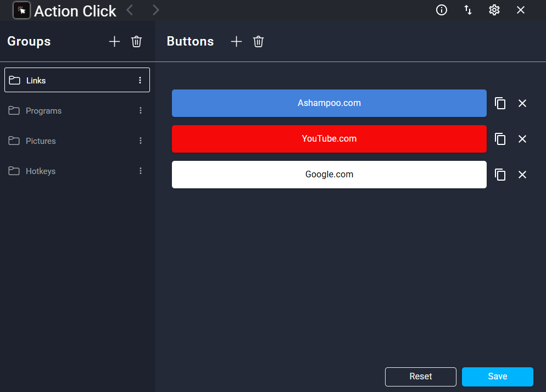Click the Action Click title text
The width and height of the screenshot is (546, 392).
coord(75,11)
